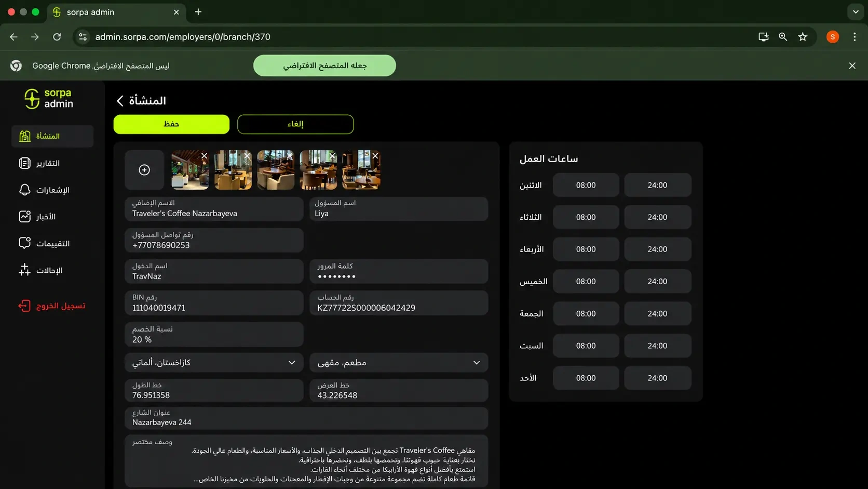Viewport: 868px width, 489px height.
Task: Open الإحالات referrals in sidebar
Action: [40, 270]
